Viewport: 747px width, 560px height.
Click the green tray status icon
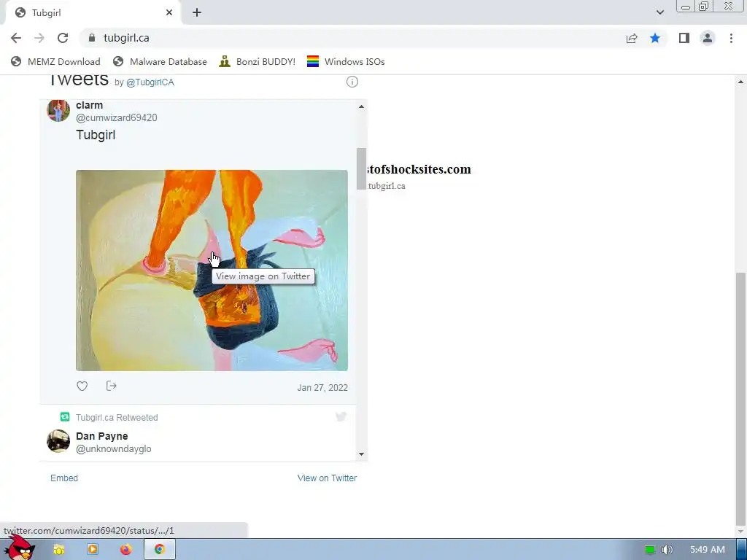[x=650, y=550]
